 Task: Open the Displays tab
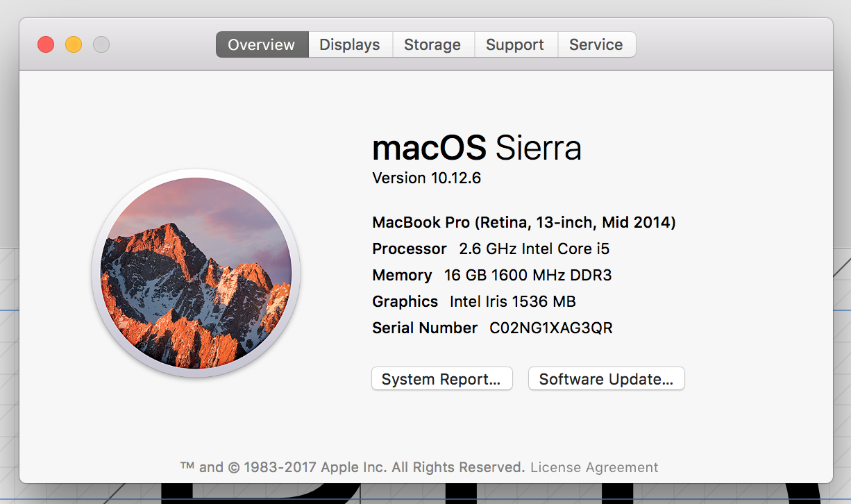tap(350, 44)
